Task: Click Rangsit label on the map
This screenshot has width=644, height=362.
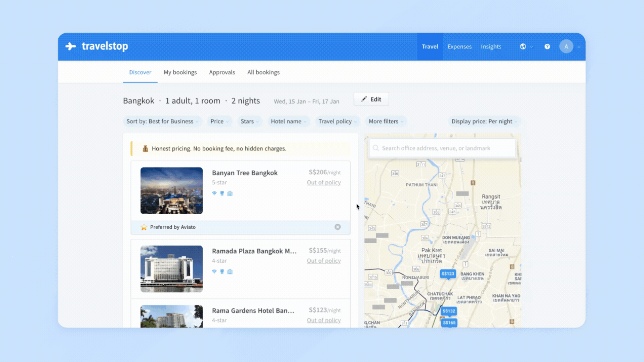Action: coord(491,196)
